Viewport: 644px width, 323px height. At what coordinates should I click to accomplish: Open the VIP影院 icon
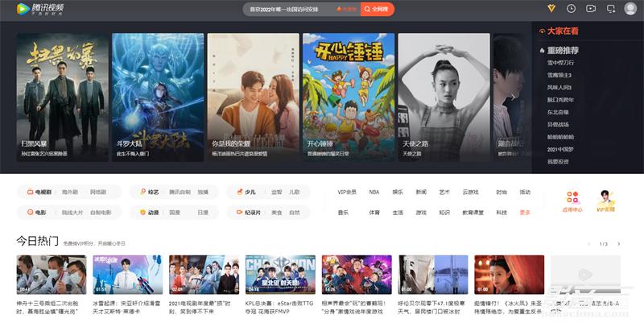[606, 201]
